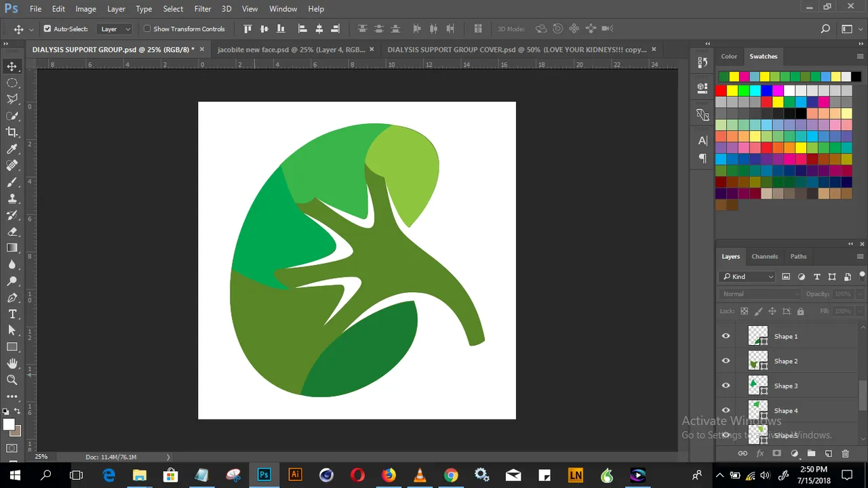
Task: Select the Brush tool
Action: click(x=12, y=182)
